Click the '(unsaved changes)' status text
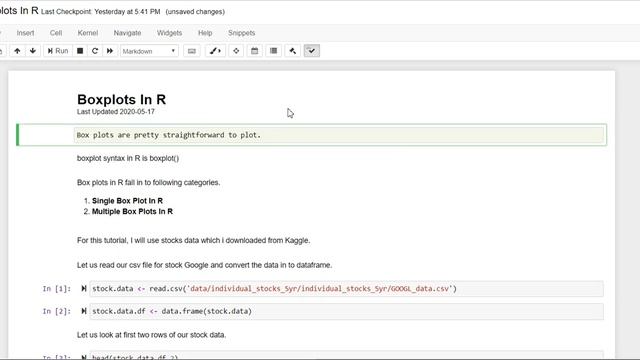Viewport: 640px width, 360px height. coord(195,12)
